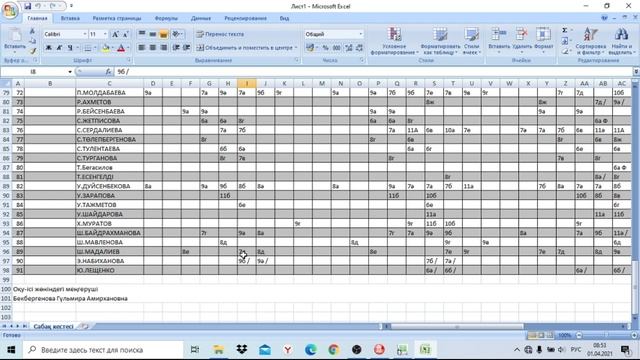The width and height of the screenshot is (640, 360).
Task: Cut selection with scissors icon
Action: coord(33,31)
